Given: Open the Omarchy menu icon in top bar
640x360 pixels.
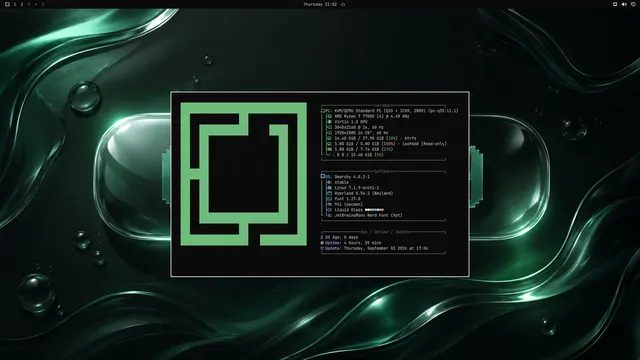Looking at the screenshot, I should coord(7,4).
